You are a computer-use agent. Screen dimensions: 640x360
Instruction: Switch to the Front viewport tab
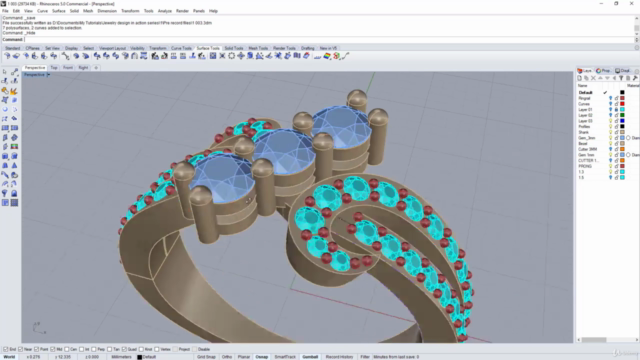(x=68, y=68)
